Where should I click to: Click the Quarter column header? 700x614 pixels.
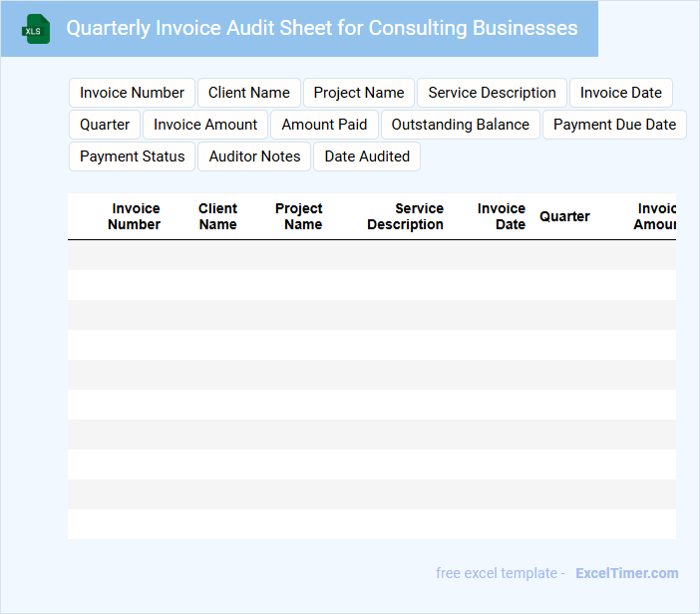[x=564, y=216]
